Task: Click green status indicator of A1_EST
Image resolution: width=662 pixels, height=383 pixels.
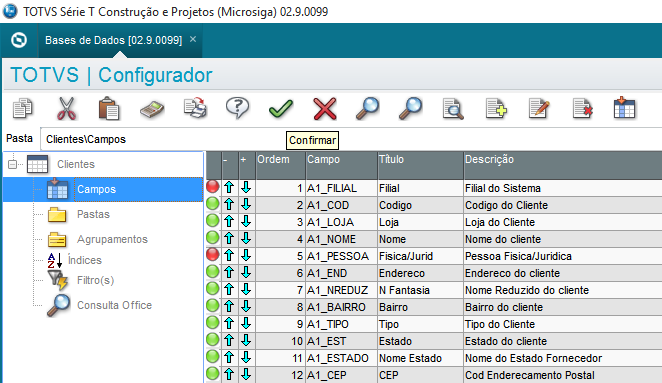Action: (213, 340)
